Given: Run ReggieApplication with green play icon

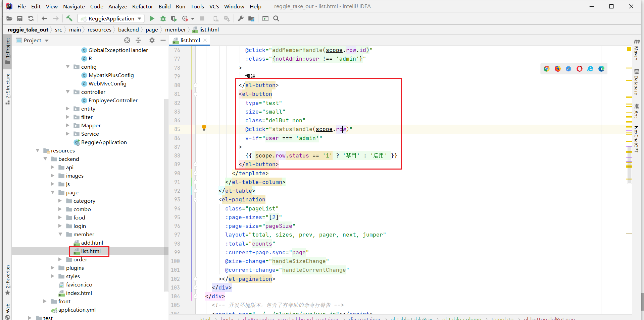Looking at the screenshot, I should (152, 18).
